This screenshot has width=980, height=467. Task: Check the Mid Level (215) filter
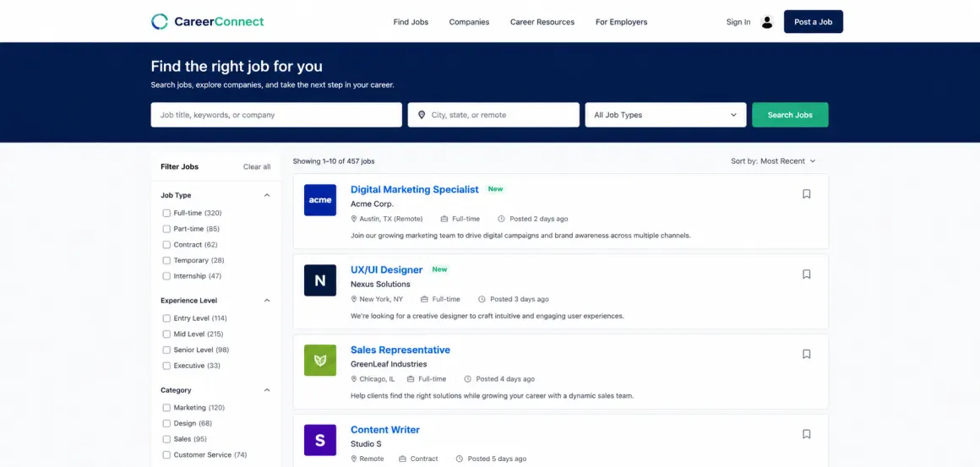tap(166, 334)
